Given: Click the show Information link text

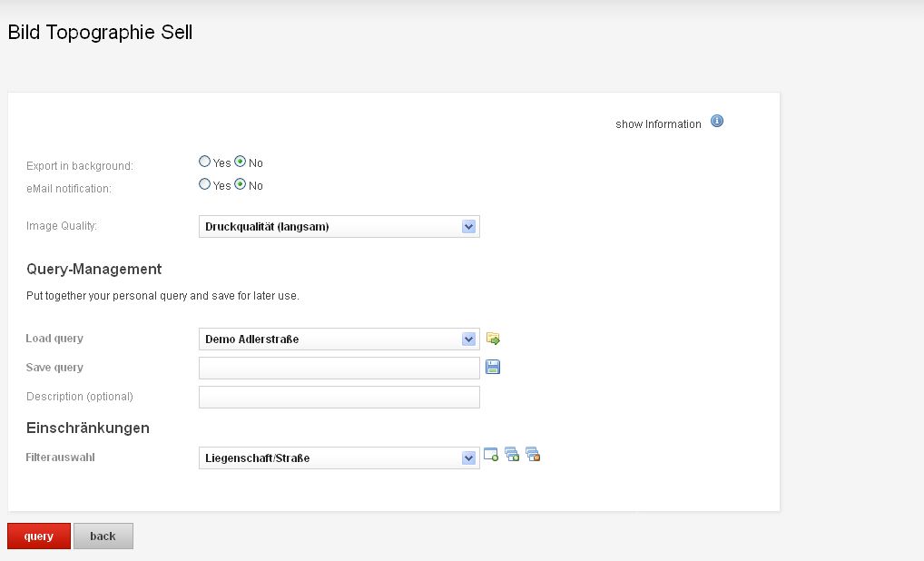Looking at the screenshot, I should coord(658,124).
